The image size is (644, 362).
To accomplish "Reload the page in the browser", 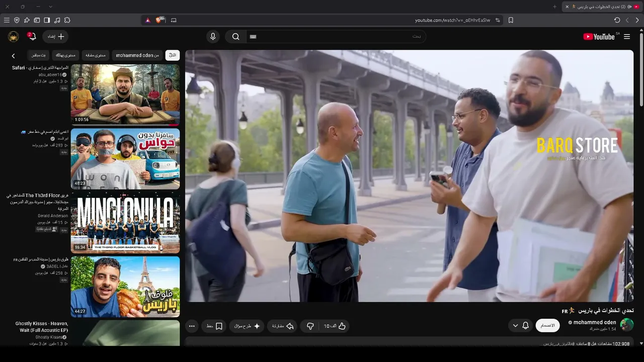I will pos(617,20).
